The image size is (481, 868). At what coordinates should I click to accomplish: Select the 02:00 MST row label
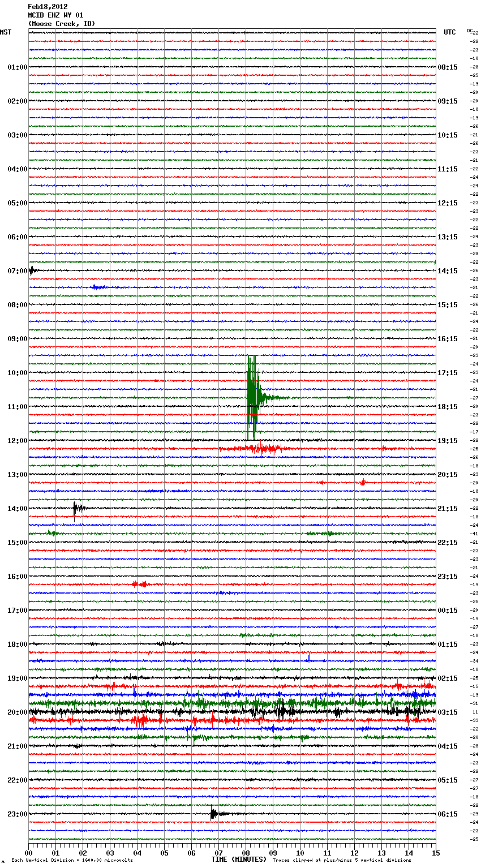(17, 101)
